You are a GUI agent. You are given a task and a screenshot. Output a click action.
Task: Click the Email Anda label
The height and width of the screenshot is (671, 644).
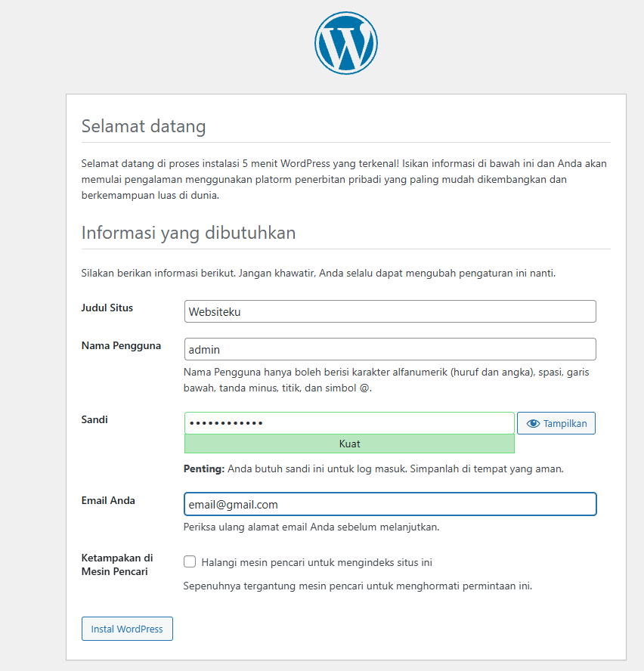pyautogui.click(x=108, y=500)
